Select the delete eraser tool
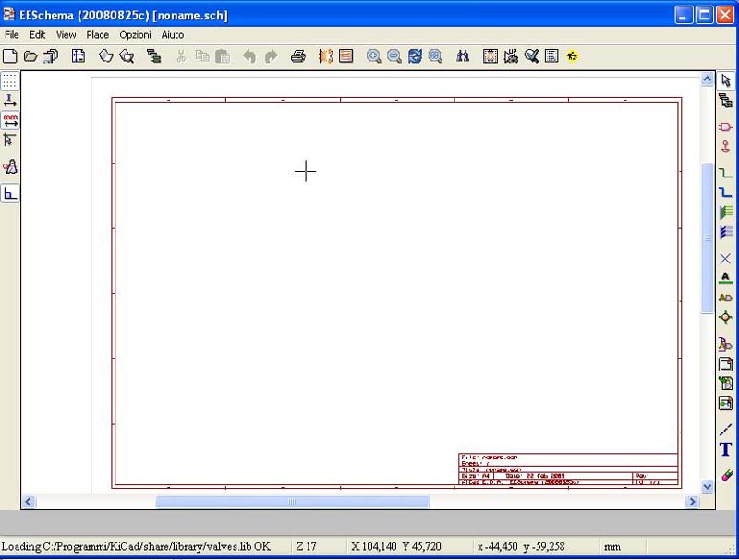Screen dimensions: 739x560 pyautogui.click(x=726, y=475)
